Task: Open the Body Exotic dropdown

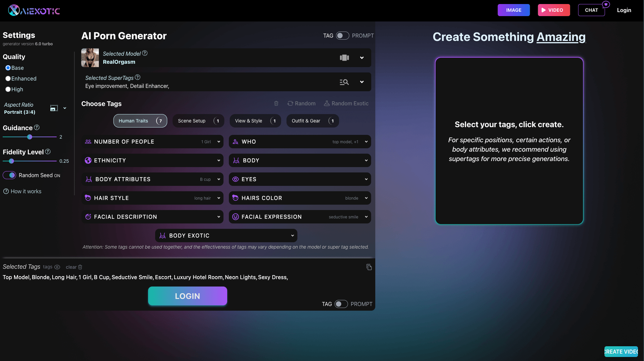Action: pyautogui.click(x=226, y=236)
